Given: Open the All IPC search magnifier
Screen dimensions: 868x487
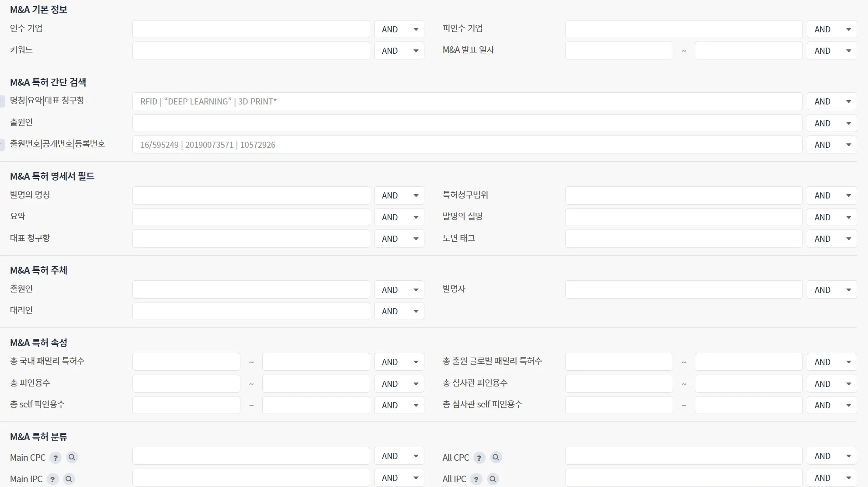Looking at the screenshot, I should pyautogui.click(x=493, y=479).
